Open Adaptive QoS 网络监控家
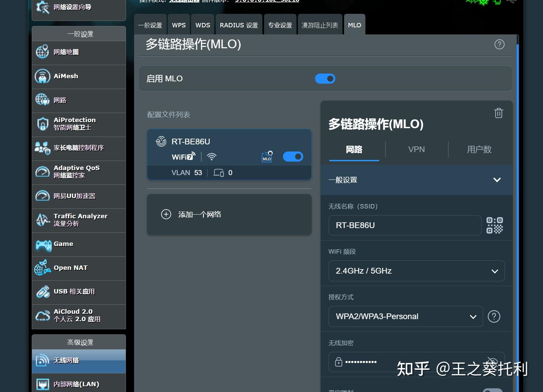This screenshot has height=392, width=543. click(77, 171)
